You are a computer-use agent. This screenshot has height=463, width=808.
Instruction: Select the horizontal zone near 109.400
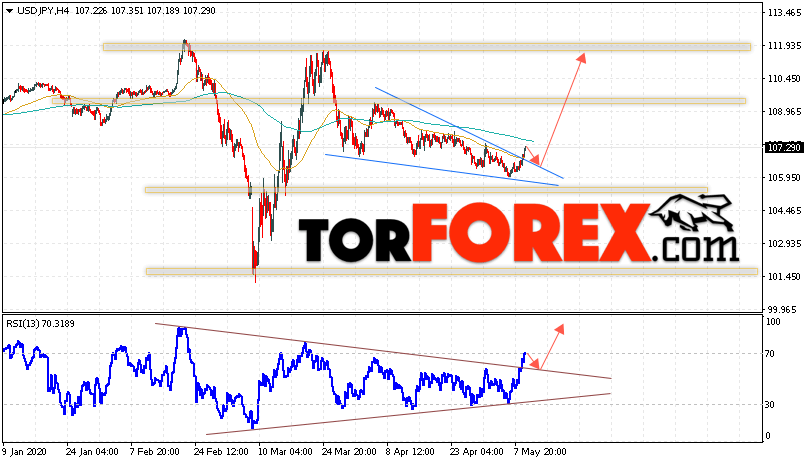point(399,101)
